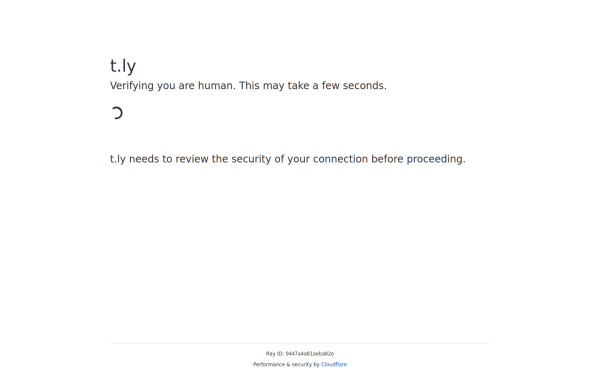Click 'This may take a few seconds' sentence
Image resolution: width=600 pixels, height=375 pixels.
click(313, 86)
